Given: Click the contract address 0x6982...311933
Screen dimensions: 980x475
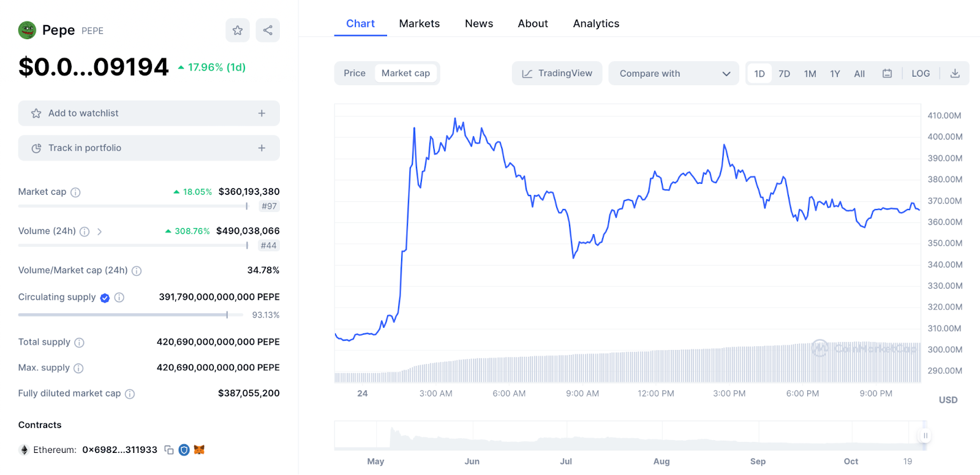Looking at the screenshot, I should (x=119, y=450).
